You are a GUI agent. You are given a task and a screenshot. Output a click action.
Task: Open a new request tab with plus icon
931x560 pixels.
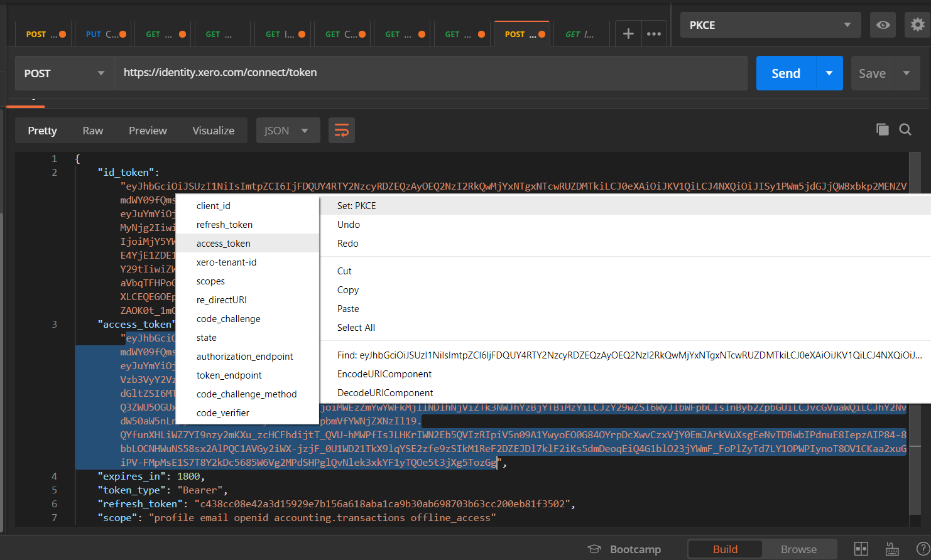[x=628, y=34]
